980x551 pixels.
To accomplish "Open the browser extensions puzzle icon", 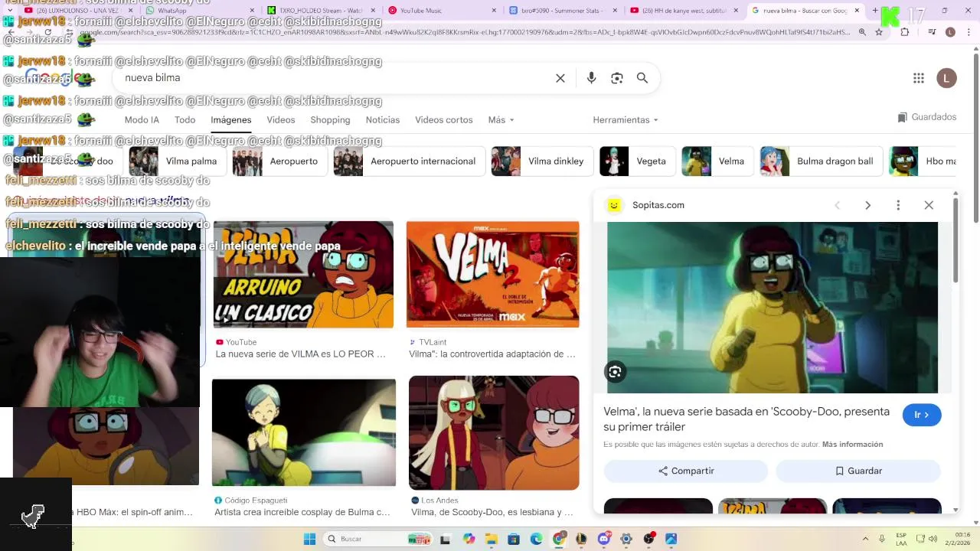I will point(905,32).
